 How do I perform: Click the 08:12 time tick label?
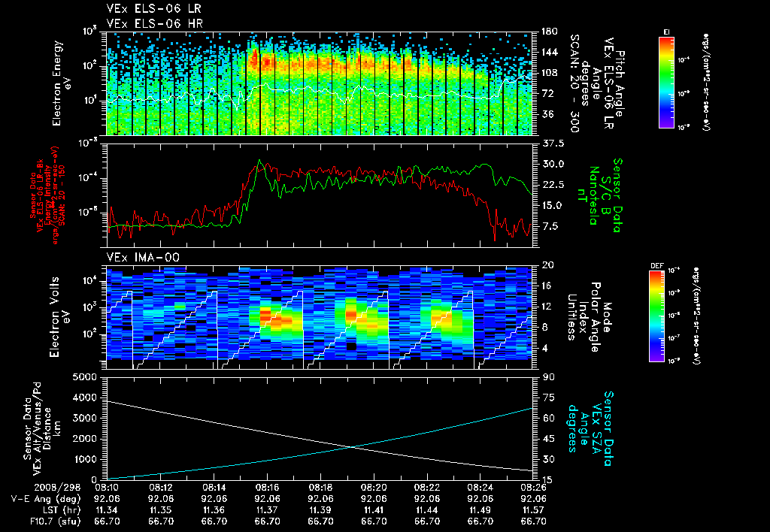coord(161,488)
